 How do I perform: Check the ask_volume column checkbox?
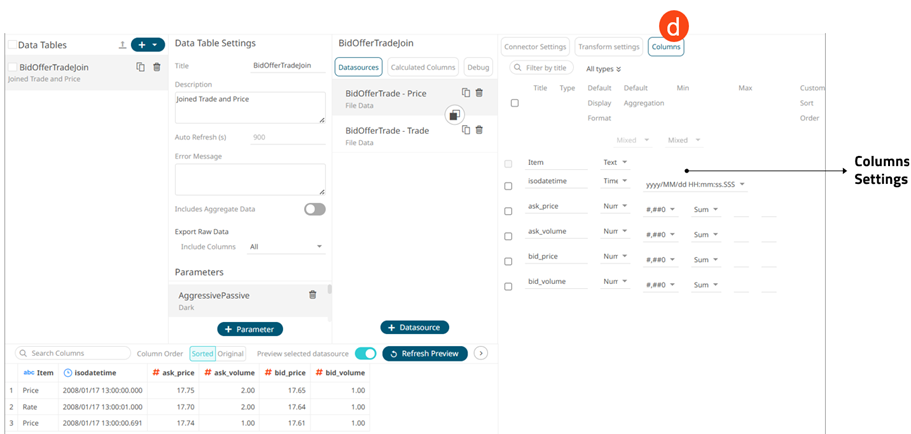508,236
